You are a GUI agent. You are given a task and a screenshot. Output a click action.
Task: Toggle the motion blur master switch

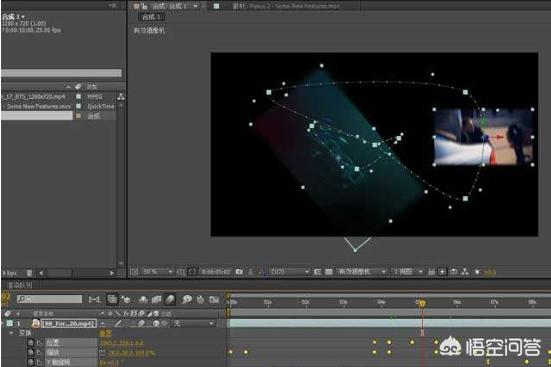(x=170, y=300)
